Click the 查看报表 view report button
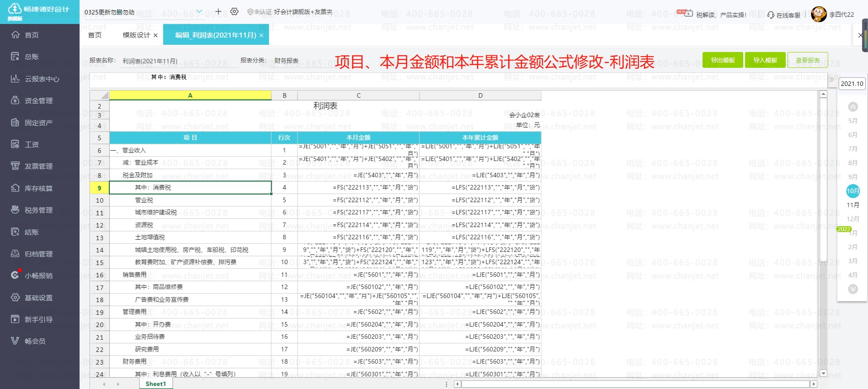This screenshot has width=868, height=389. [x=807, y=60]
